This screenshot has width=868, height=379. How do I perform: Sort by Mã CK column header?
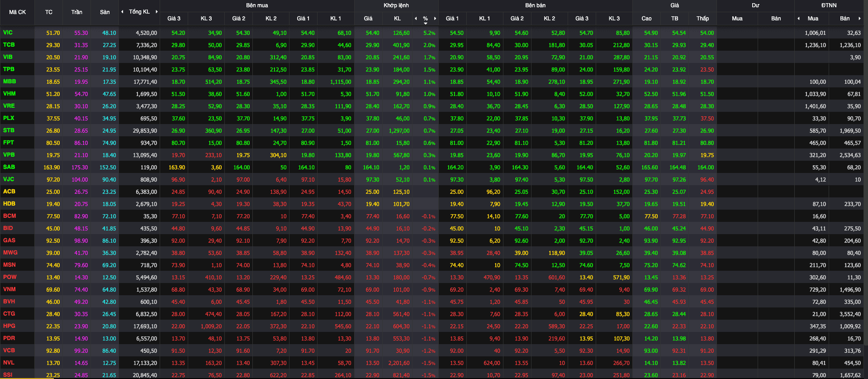click(x=17, y=12)
